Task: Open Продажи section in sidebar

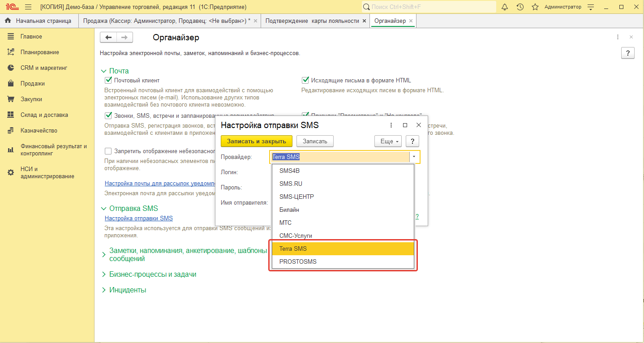Action: 47,83
